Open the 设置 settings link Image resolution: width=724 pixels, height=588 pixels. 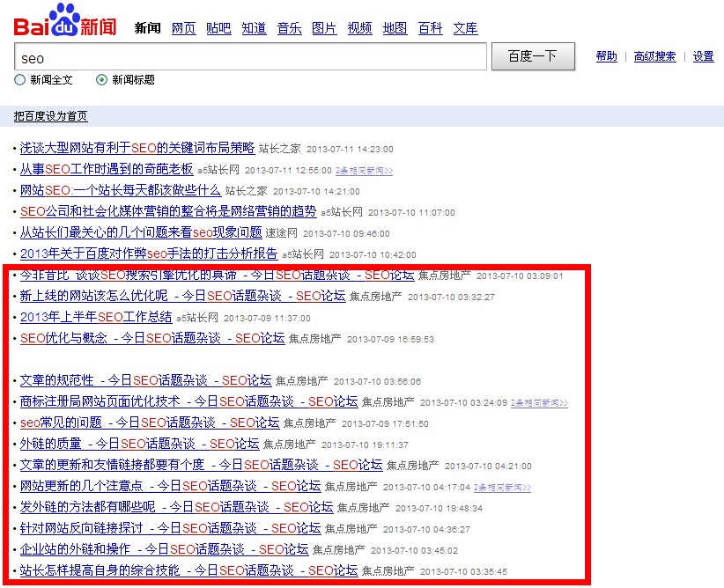coord(702,56)
